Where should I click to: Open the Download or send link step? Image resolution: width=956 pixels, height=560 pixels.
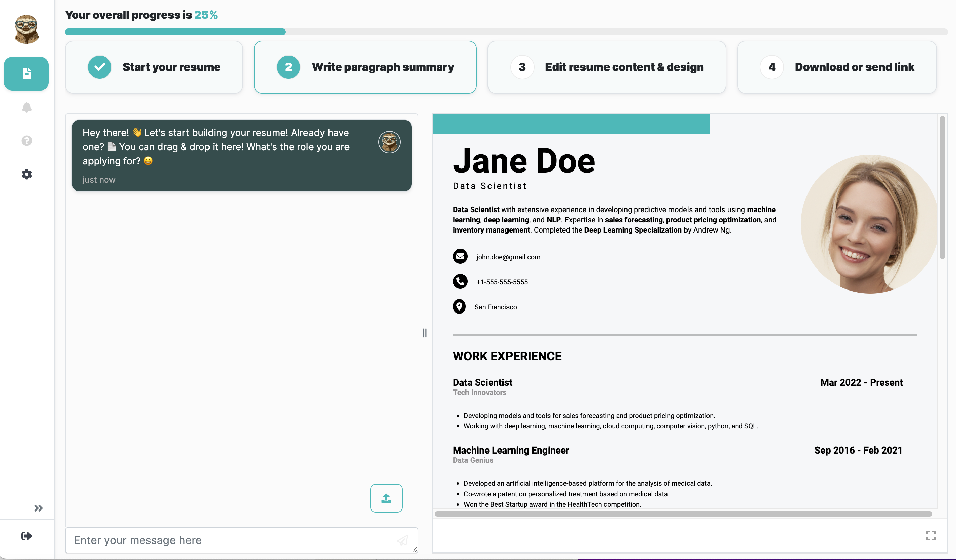(837, 67)
